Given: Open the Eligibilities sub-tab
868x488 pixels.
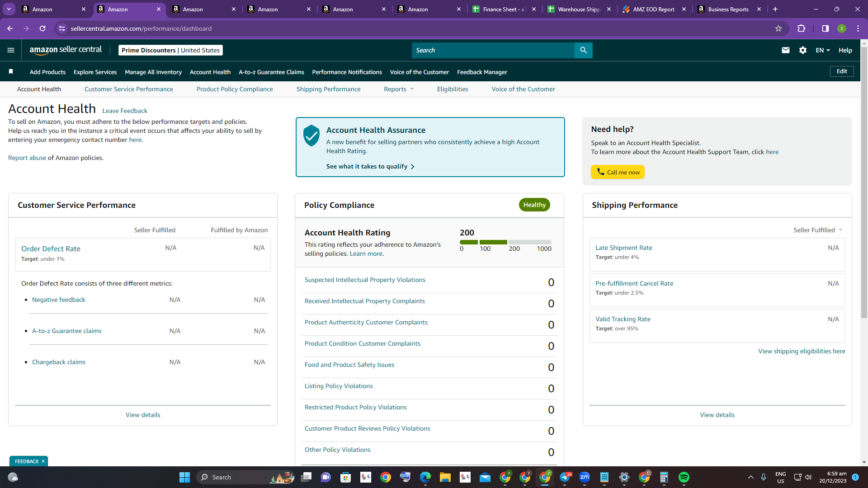Looking at the screenshot, I should tap(453, 89).
